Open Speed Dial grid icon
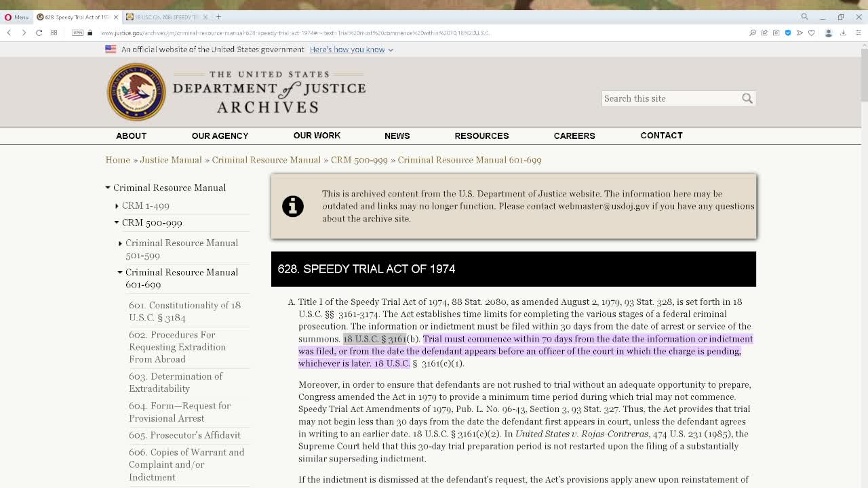Viewport: 868px width, 488px height. point(54,33)
